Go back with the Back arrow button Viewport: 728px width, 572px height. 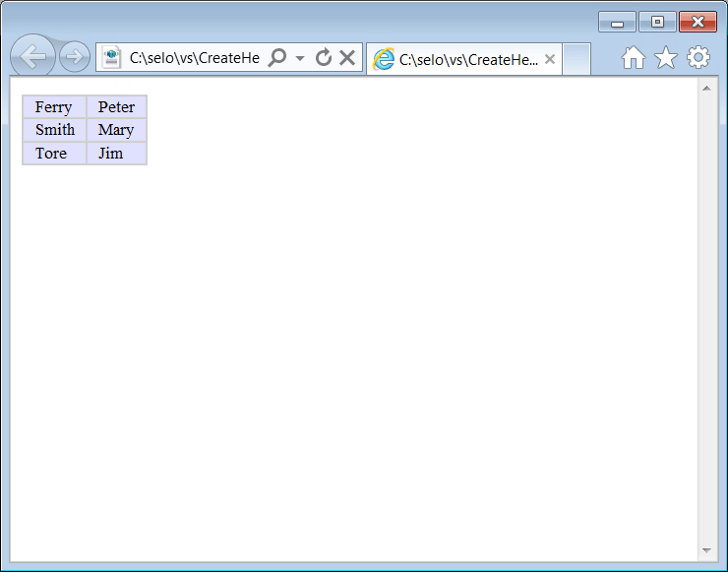tap(33, 56)
